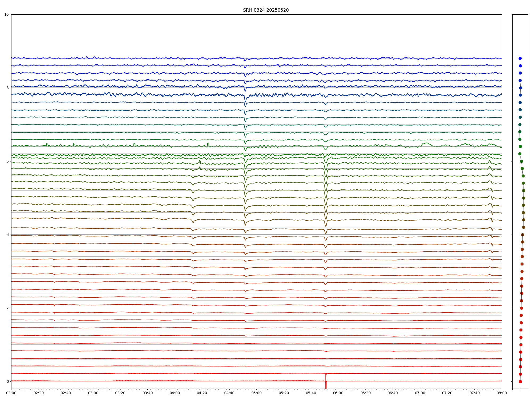Click the y-axis label 4
Screen dimensions: 532x399
coord(7,235)
